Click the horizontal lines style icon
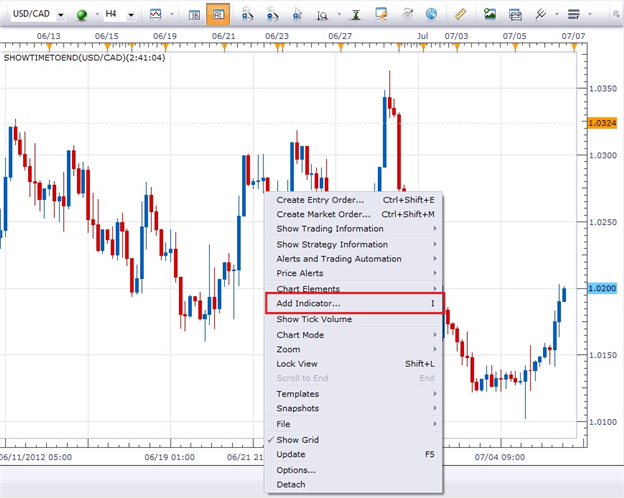Screen dimensions: 624x498 (x=573, y=15)
